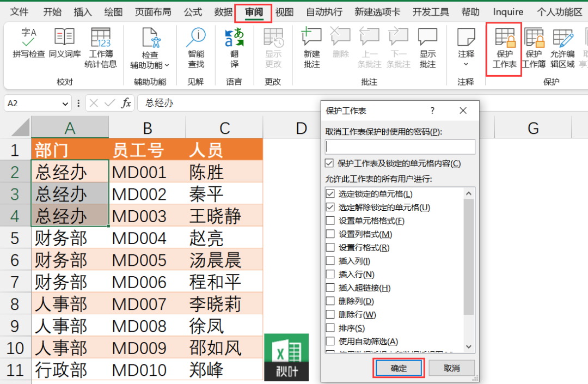The height and width of the screenshot is (384, 588).
Task: Enable 设置单元格格式 permission
Action: point(330,221)
